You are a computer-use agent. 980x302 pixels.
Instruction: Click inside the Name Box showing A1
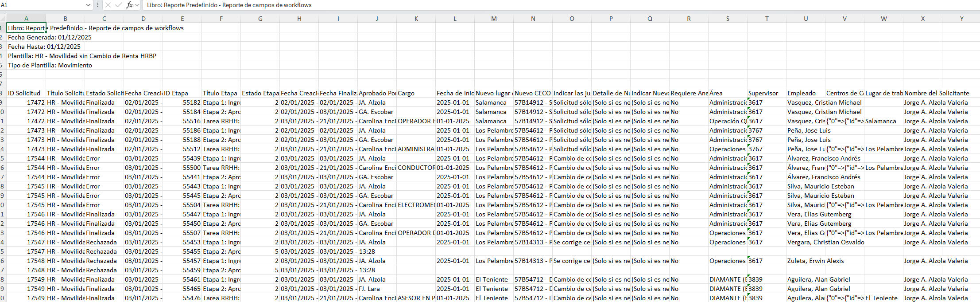pyautogui.click(x=40, y=5)
